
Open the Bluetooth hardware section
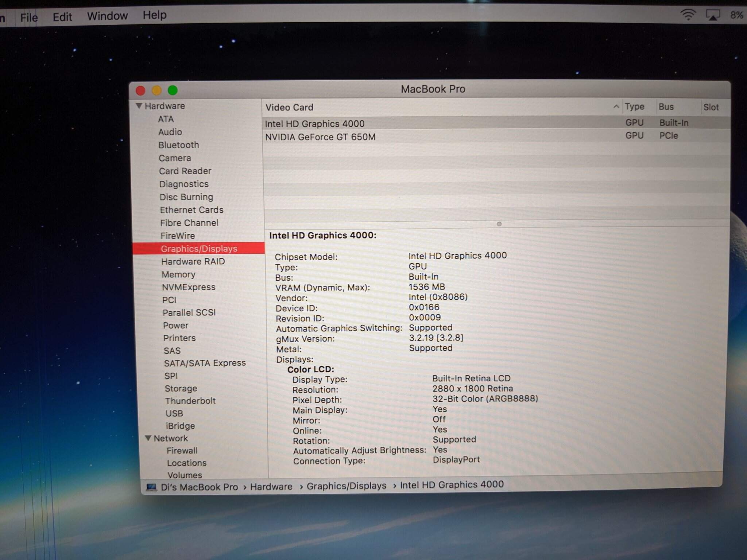[179, 145]
